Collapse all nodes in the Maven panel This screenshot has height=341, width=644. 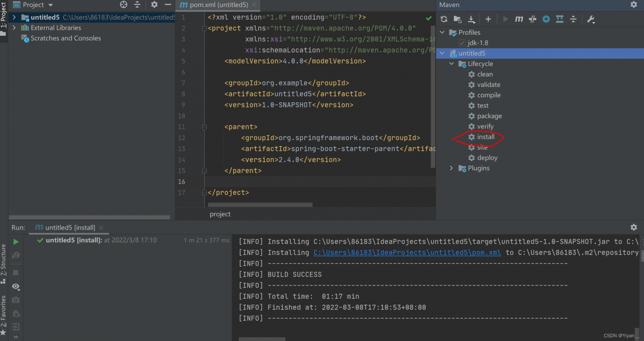click(574, 19)
